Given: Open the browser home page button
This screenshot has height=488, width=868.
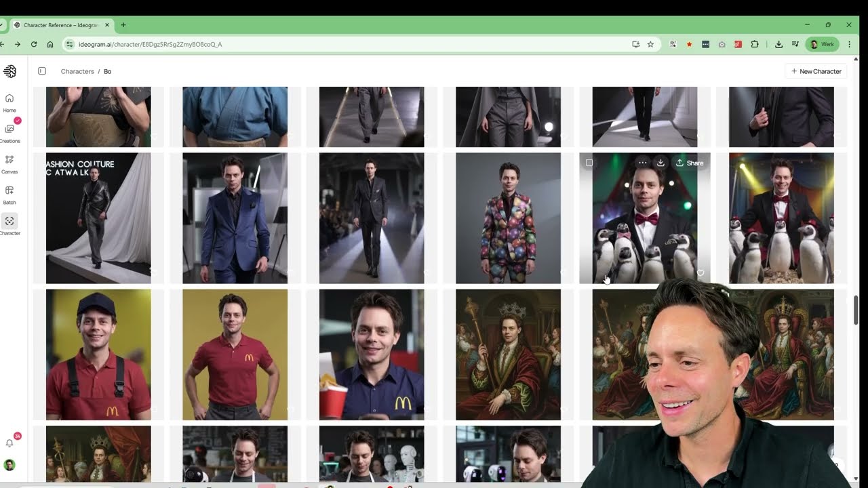Looking at the screenshot, I should click(x=50, y=44).
